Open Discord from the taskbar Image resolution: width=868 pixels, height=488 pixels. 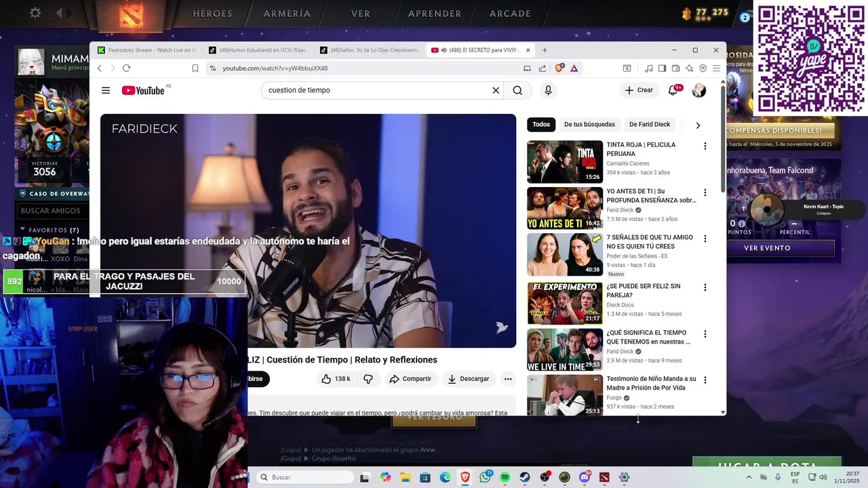(585, 477)
